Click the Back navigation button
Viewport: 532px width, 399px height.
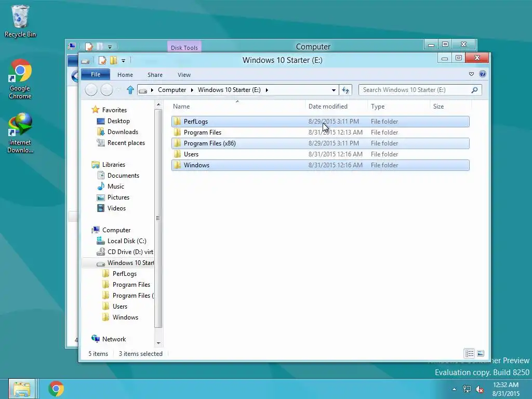(x=91, y=90)
